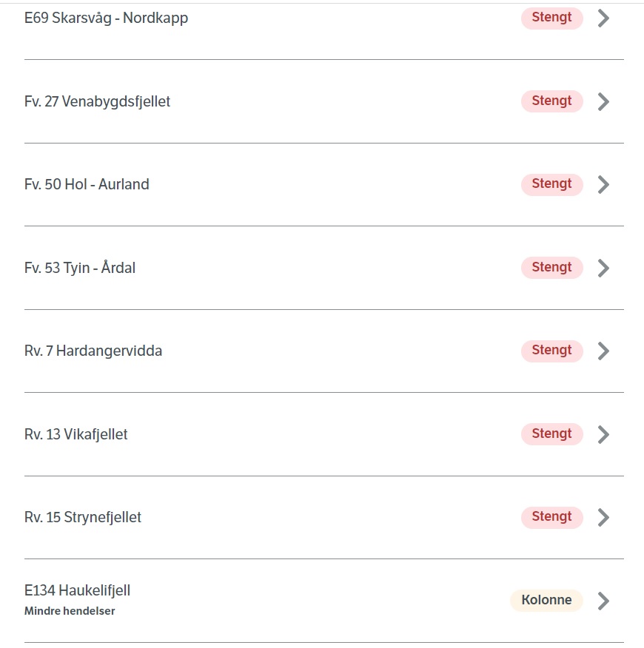Expand Rv. 15 Strynefjellet details chevron
This screenshot has width=644, height=648.
[603, 517]
